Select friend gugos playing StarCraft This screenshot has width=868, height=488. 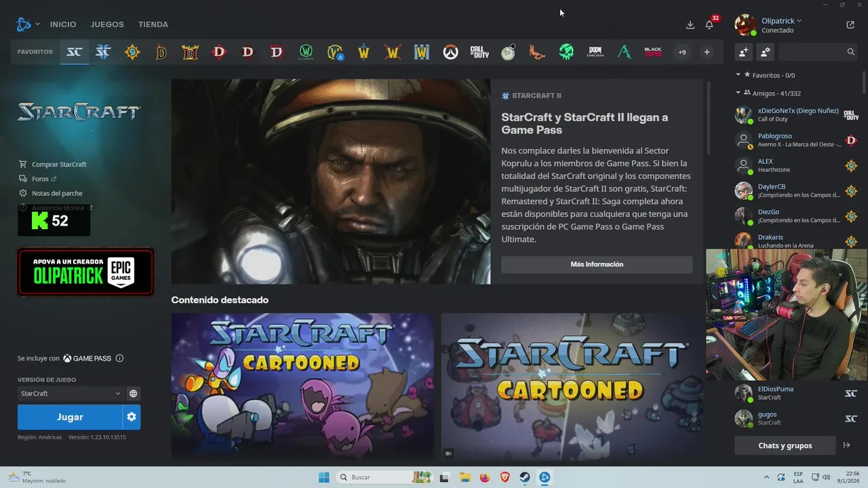[797, 418]
